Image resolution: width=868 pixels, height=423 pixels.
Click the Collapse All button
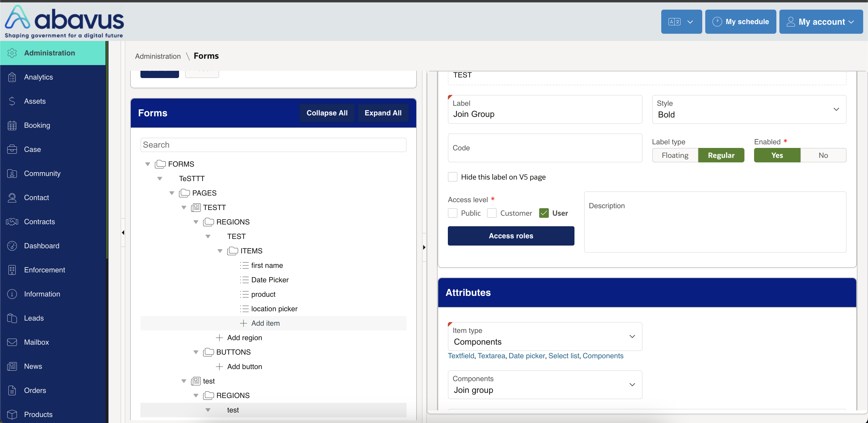327,113
